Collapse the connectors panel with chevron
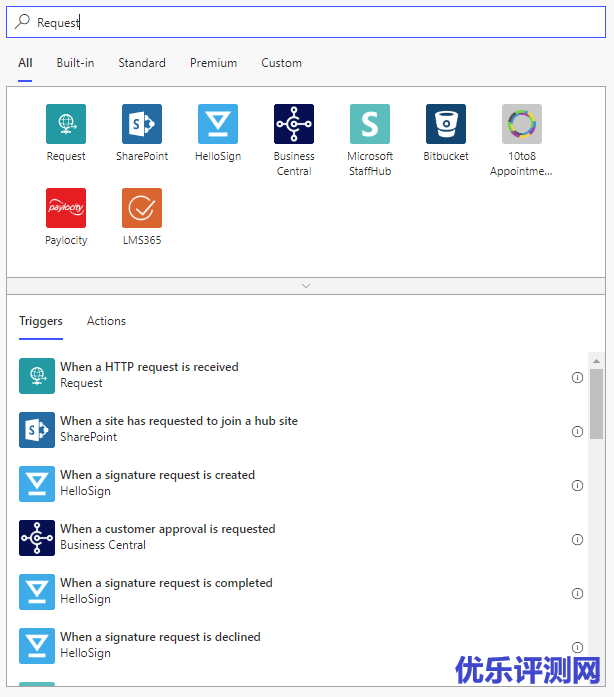Viewport: 614px width, 697px height. [x=306, y=286]
